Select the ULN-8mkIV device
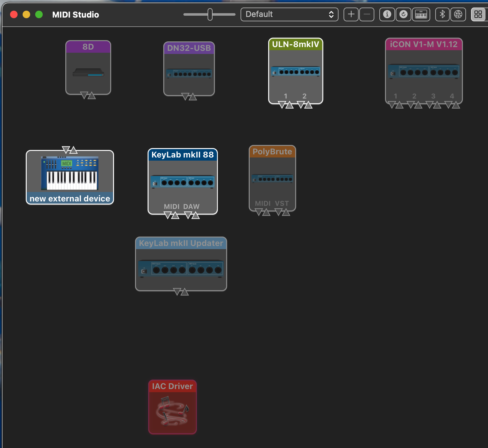Image resolution: width=488 pixels, height=448 pixels. coord(296,71)
